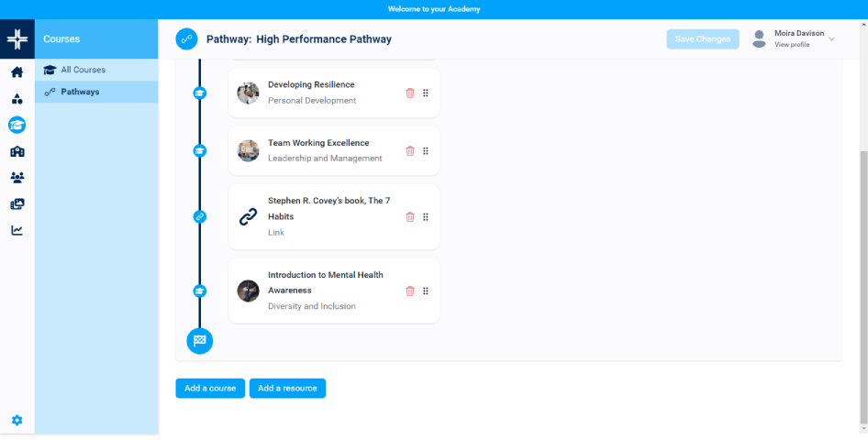868x440 pixels.
Task: Click the View profile link
Action: point(791,45)
